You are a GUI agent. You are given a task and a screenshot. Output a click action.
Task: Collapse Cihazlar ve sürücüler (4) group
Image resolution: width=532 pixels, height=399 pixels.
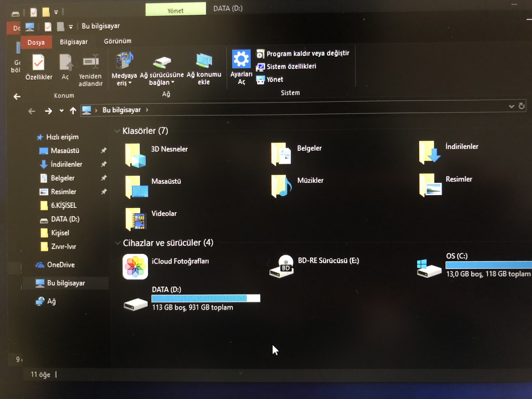(118, 243)
